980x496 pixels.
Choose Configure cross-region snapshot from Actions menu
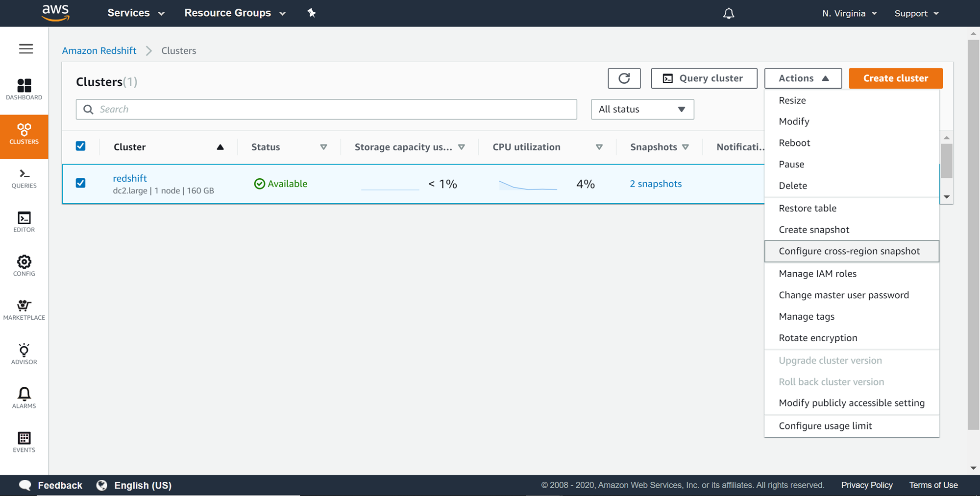pos(849,251)
